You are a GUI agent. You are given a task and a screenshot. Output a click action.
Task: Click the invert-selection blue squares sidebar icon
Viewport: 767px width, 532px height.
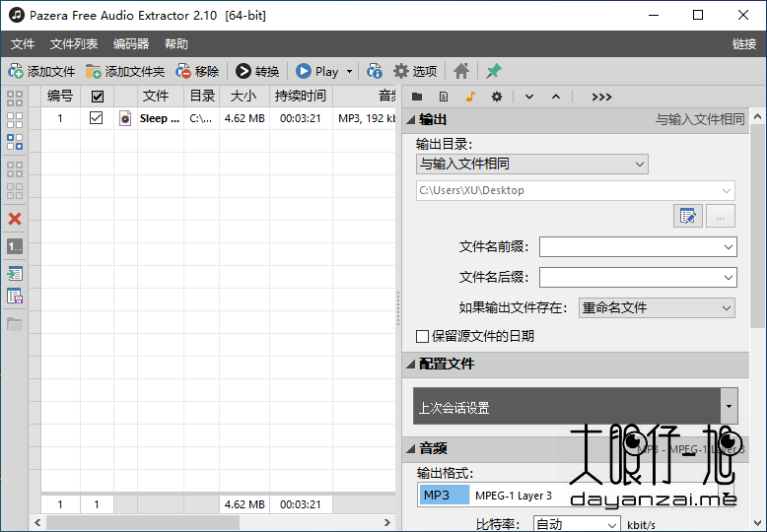(15, 142)
